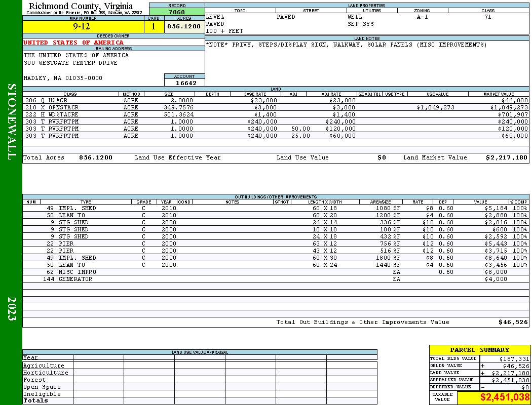The height and width of the screenshot is (405, 532).
Task: Click PIER dimensions 63 X 12
Action: coord(325,244)
